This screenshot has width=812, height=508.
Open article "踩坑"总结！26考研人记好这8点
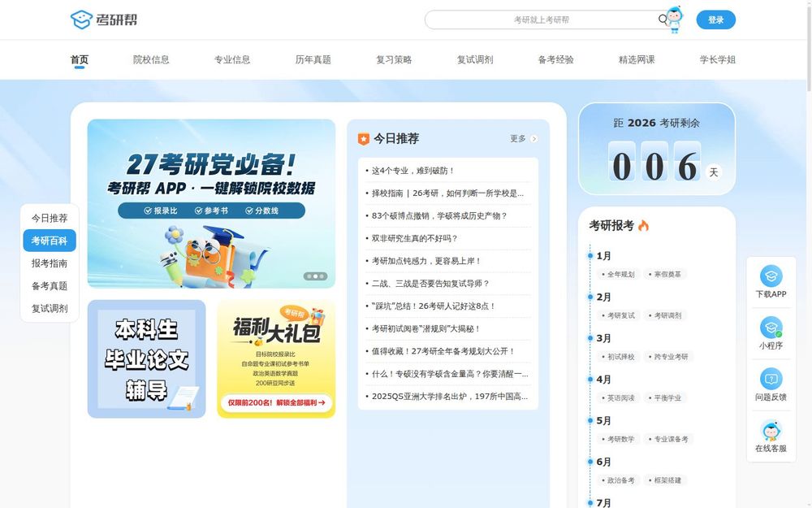click(434, 306)
